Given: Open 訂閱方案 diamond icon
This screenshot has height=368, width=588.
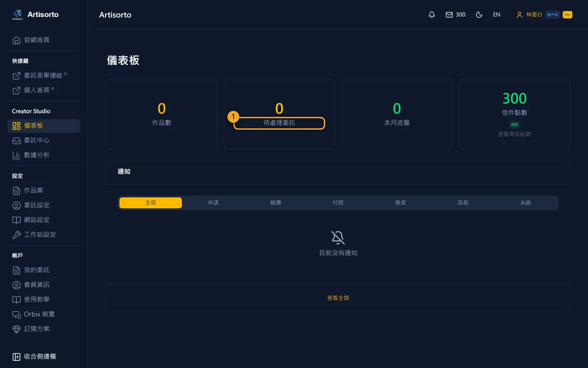Looking at the screenshot, I should coord(17,329).
